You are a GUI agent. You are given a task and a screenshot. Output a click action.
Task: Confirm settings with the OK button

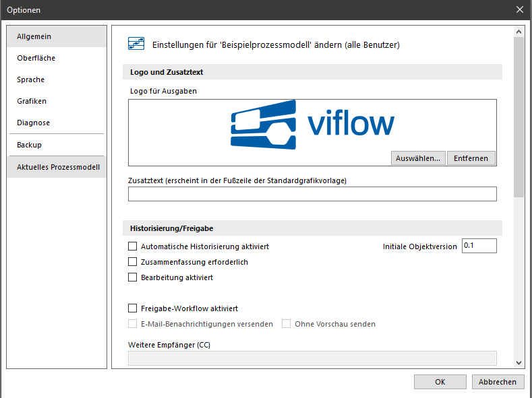click(x=440, y=382)
